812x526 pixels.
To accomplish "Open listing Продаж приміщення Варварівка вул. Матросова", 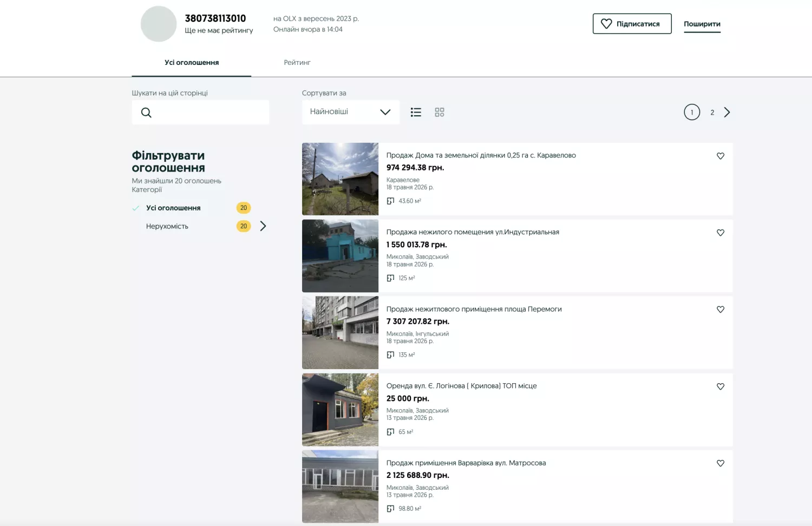I will [466, 463].
